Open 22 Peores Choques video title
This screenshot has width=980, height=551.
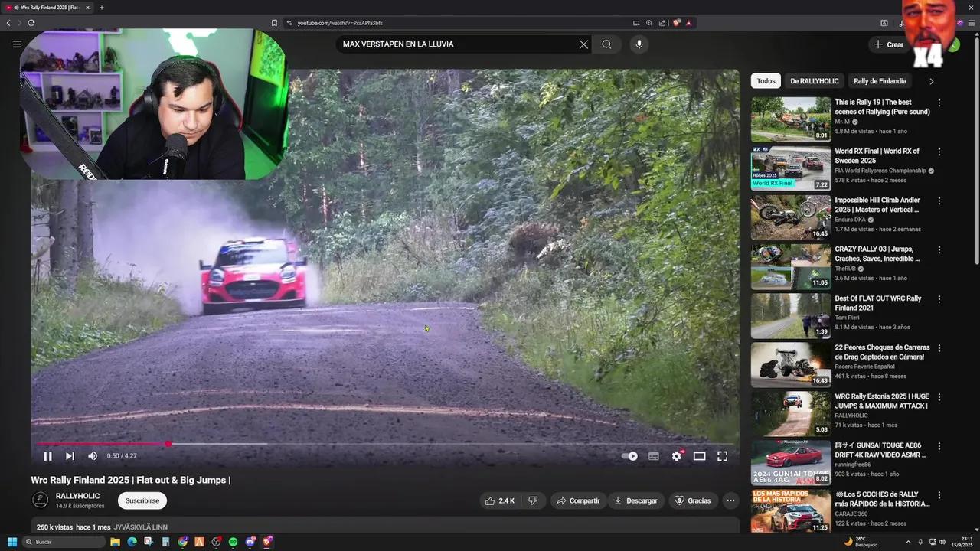point(882,352)
